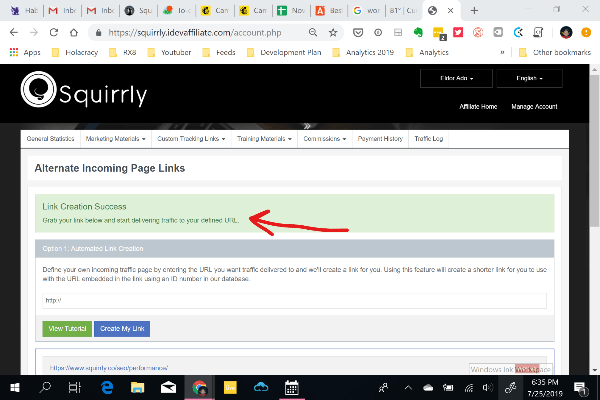The width and height of the screenshot is (600, 400).
Task: Show more bookmarks with the » chevron
Action: pyautogui.click(x=502, y=52)
